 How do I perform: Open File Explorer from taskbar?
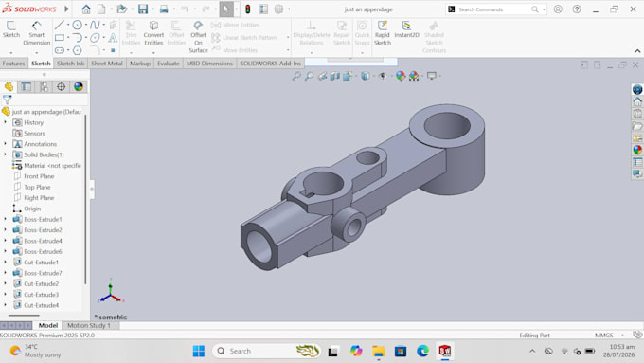point(378,351)
